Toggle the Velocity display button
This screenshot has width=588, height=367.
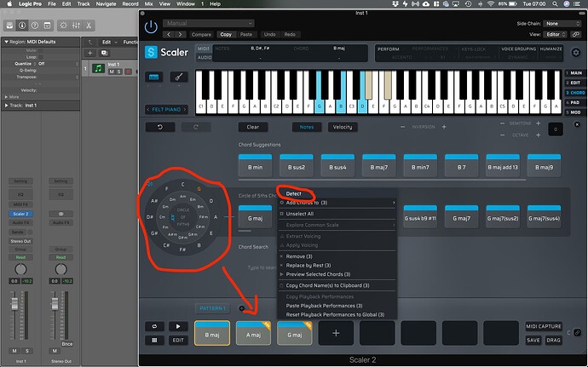pyautogui.click(x=343, y=127)
